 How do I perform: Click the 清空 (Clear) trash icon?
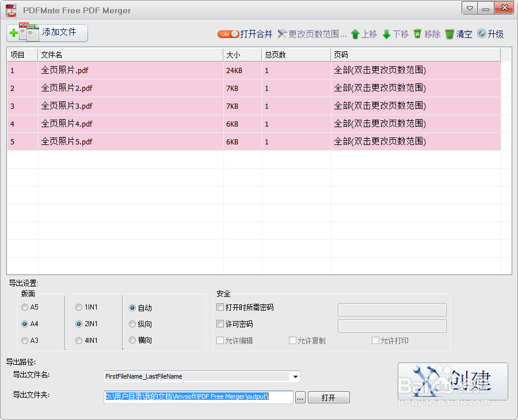(x=450, y=34)
